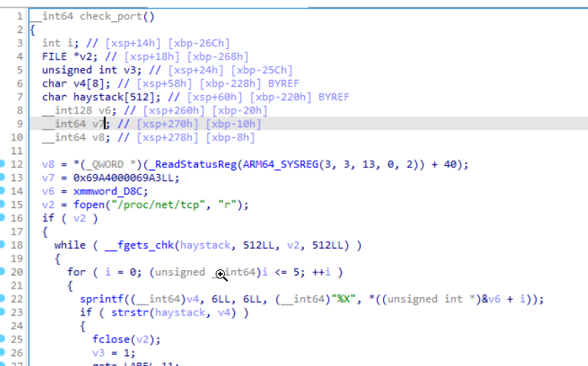The width and height of the screenshot is (588, 366).
Task: Select the ARM64_SYSREG macro
Action: (x=280, y=164)
